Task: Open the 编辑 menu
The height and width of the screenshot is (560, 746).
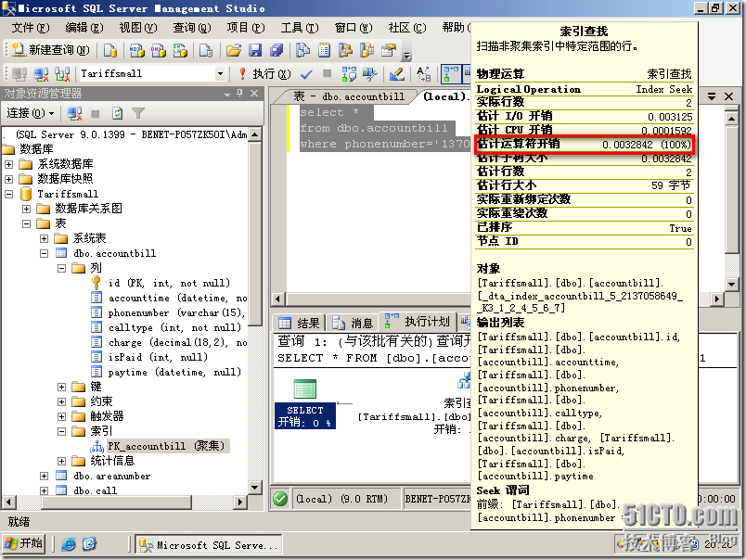Action: click(84, 28)
